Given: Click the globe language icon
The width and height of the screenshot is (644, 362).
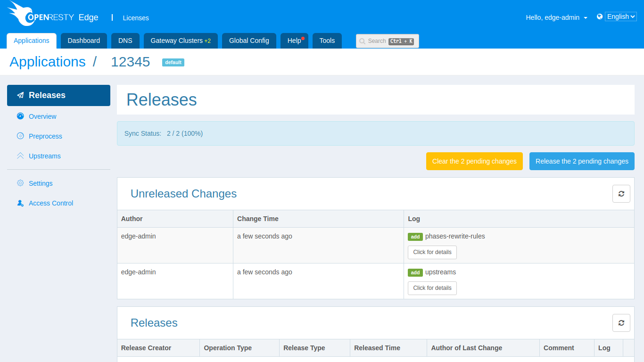Looking at the screenshot, I should [x=600, y=16].
